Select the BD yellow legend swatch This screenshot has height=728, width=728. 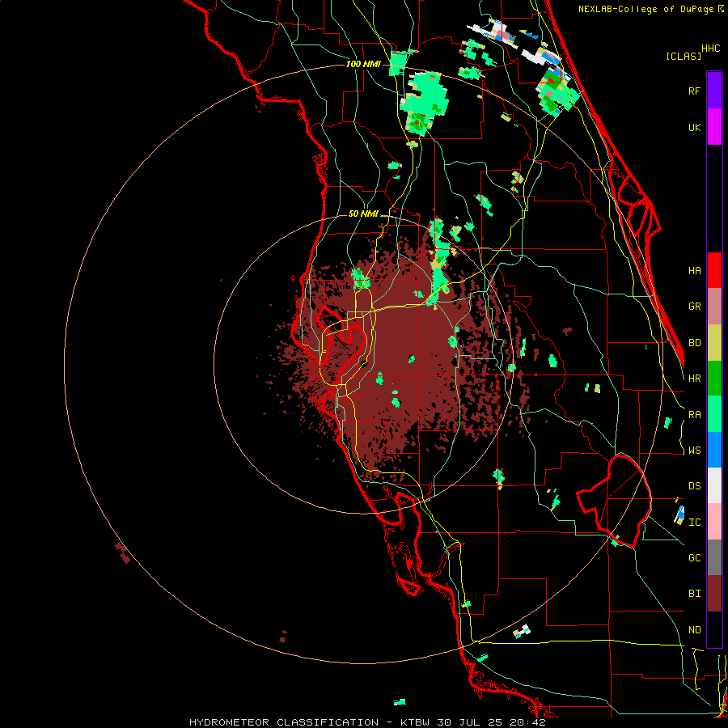[714, 342]
